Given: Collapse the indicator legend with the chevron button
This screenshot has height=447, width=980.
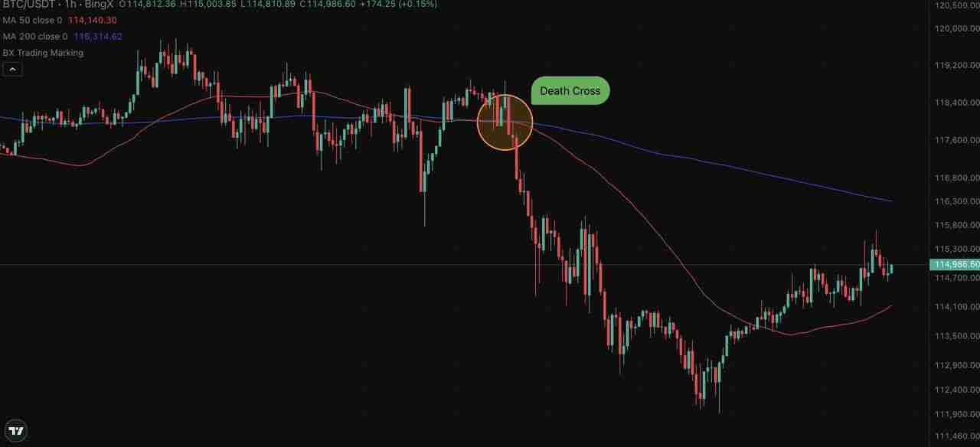Looking at the screenshot, I should pyautogui.click(x=12, y=70).
